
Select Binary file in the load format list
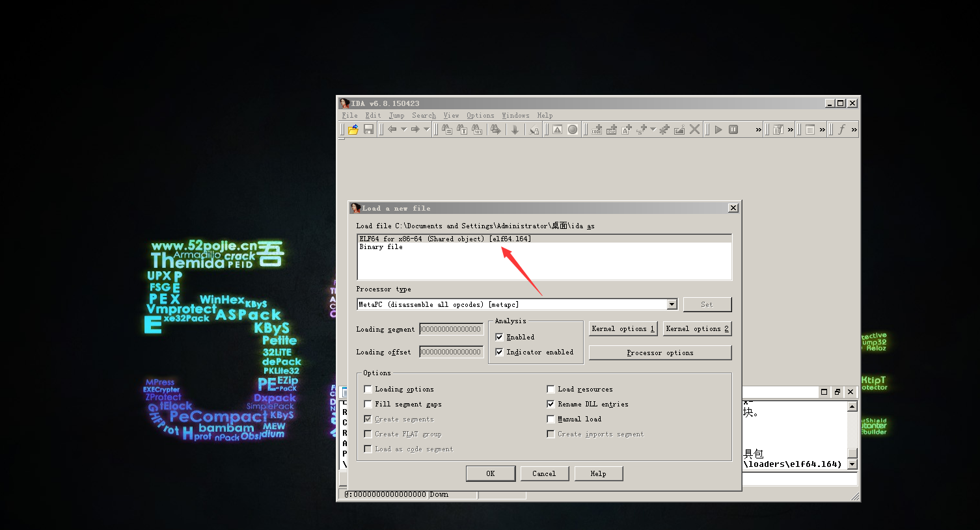[381, 246]
